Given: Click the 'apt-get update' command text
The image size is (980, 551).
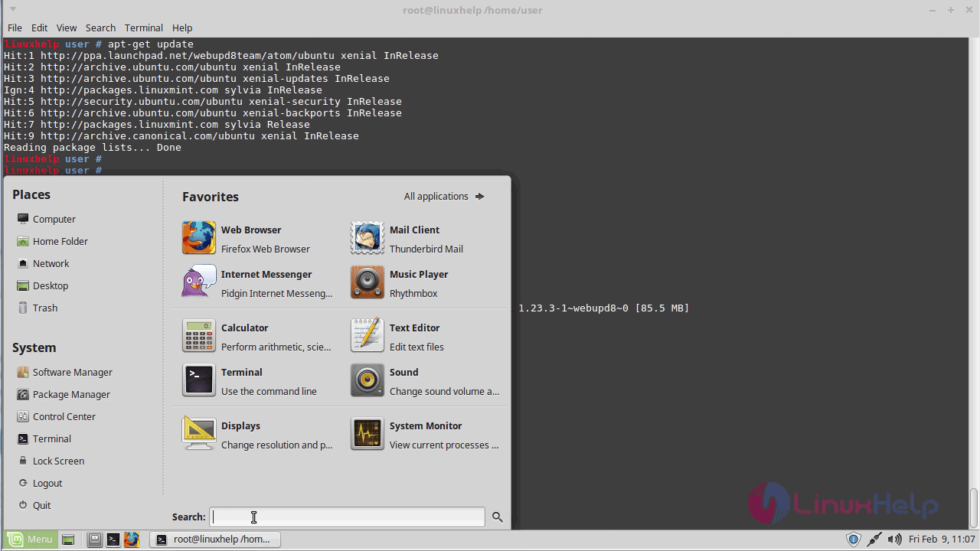Looking at the screenshot, I should 151,44.
